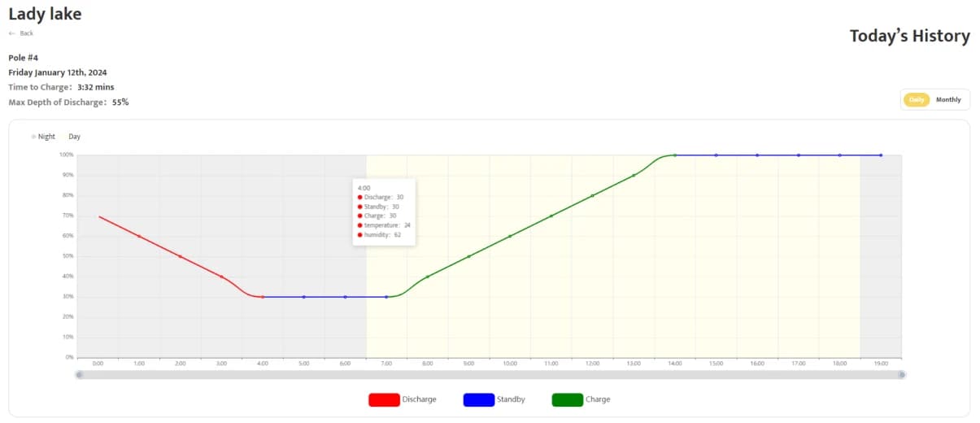Click the Standby legend label
This screenshot has height=423, width=980.
[511, 399]
